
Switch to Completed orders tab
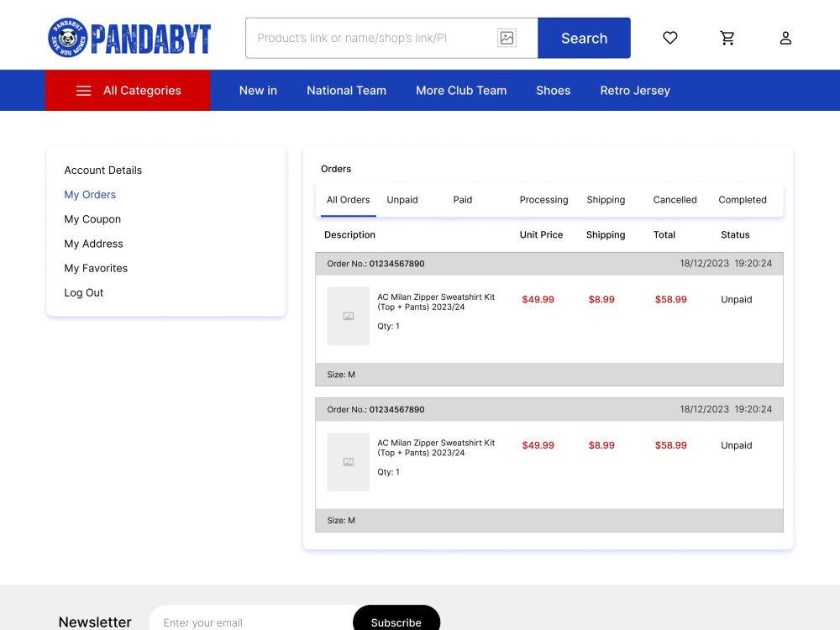point(743,200)
